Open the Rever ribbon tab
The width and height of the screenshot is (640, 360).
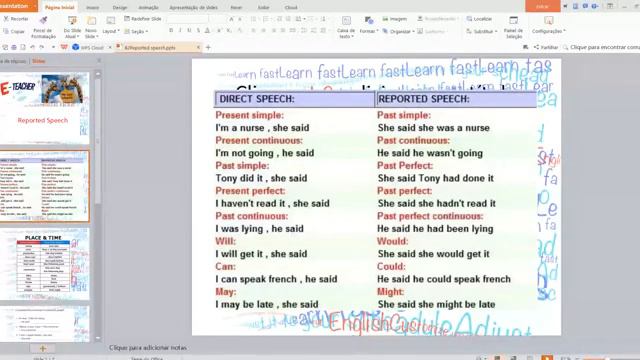[x=236, y=7]
